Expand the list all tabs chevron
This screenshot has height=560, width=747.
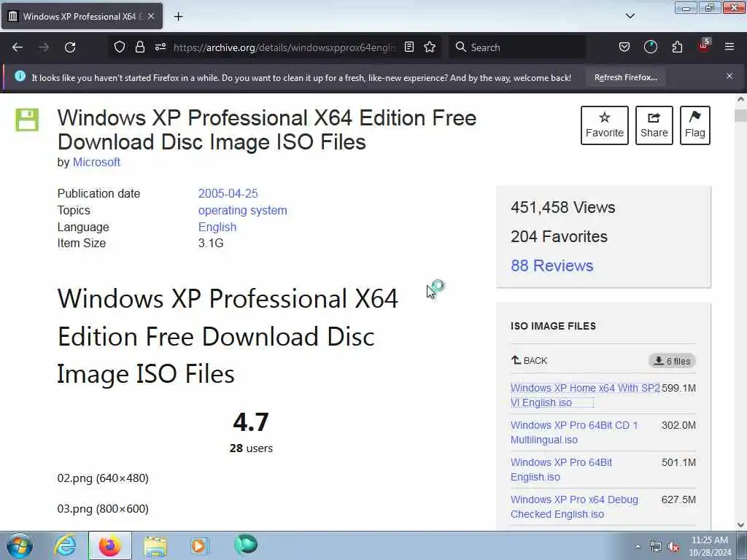pos(630,16)
